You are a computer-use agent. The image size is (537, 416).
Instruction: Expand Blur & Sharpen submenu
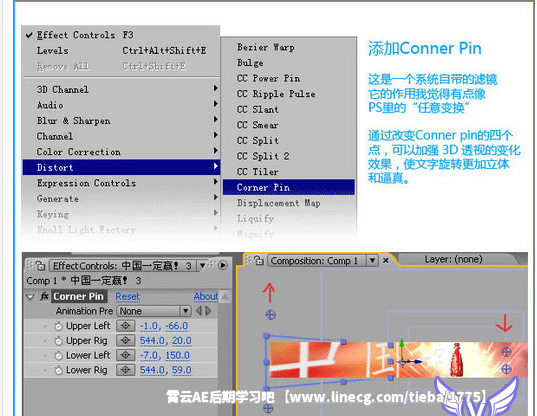pos(121,121)
